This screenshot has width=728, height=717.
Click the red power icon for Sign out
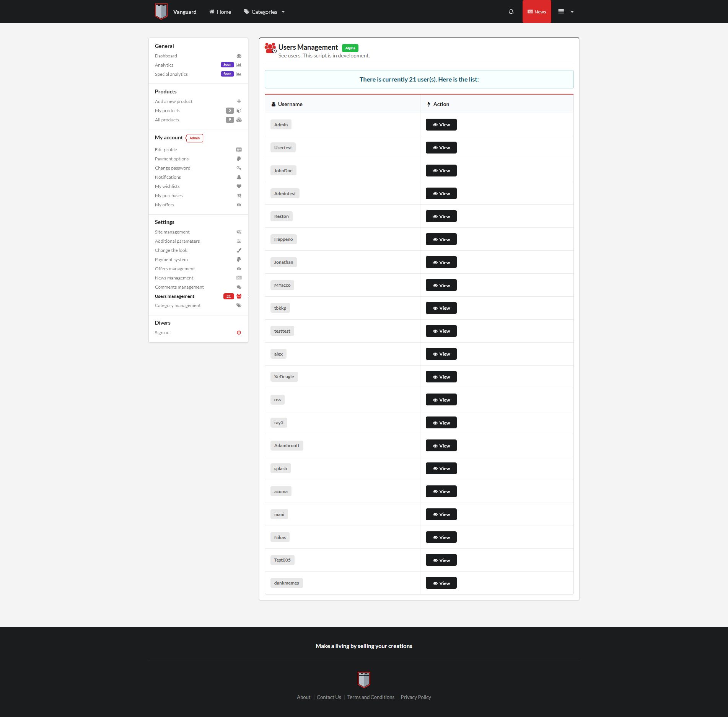coord(239,333)
